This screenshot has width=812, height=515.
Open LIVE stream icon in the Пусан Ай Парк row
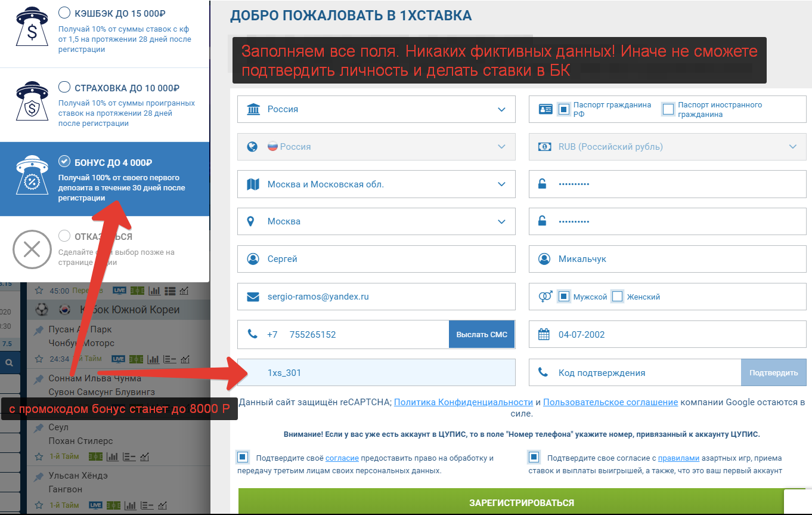119,359
